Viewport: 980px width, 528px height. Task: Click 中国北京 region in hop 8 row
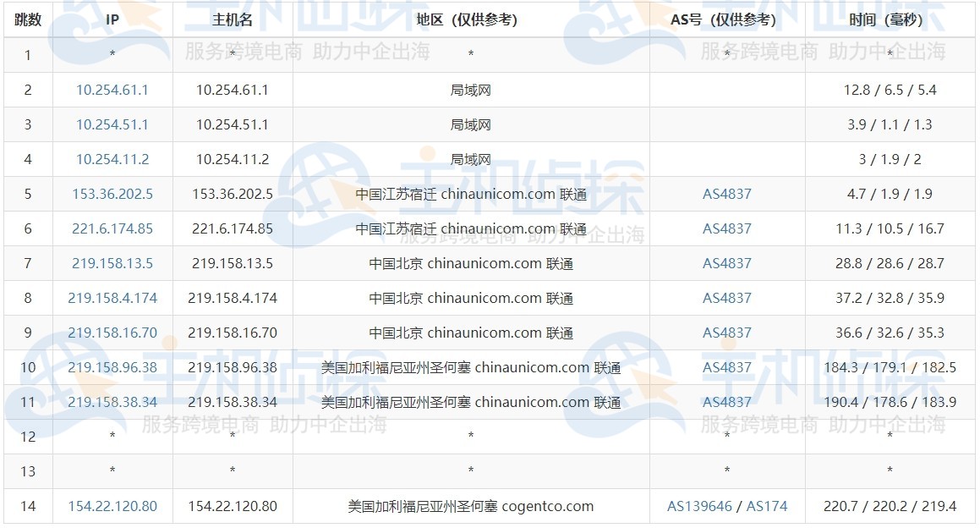pyautogui.click(x=471, y=299)
